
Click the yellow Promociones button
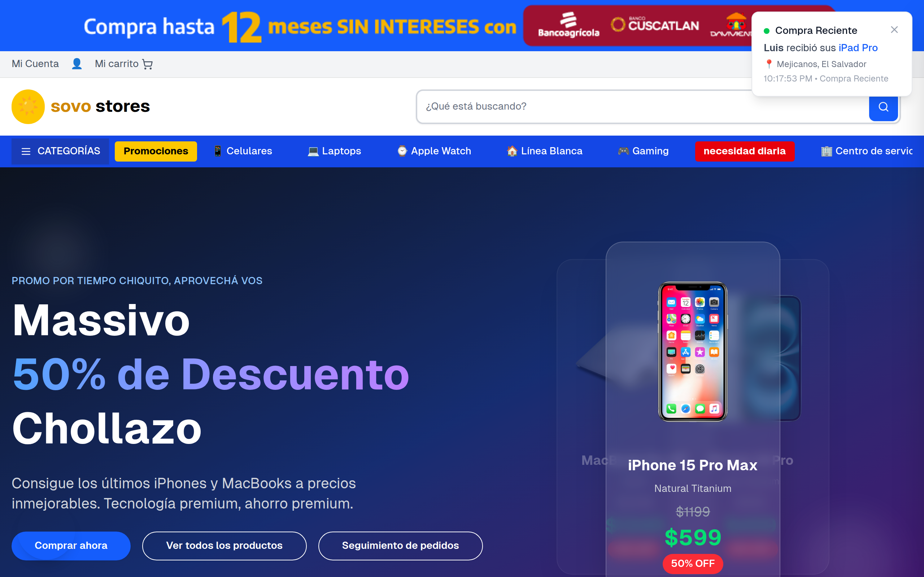[x=156, y=151]
